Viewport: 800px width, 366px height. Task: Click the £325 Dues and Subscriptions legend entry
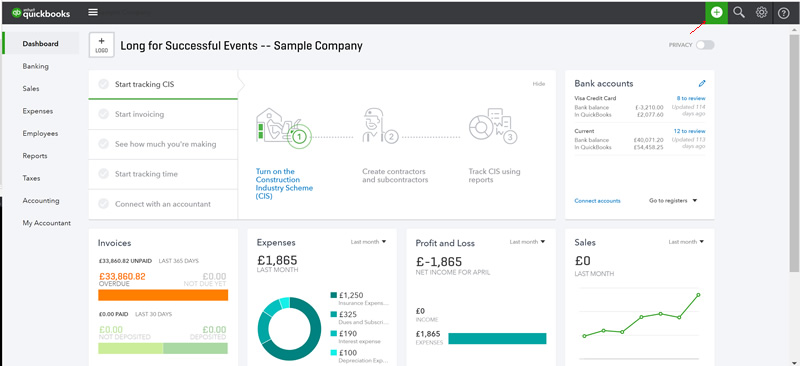(x=360, y=318)
